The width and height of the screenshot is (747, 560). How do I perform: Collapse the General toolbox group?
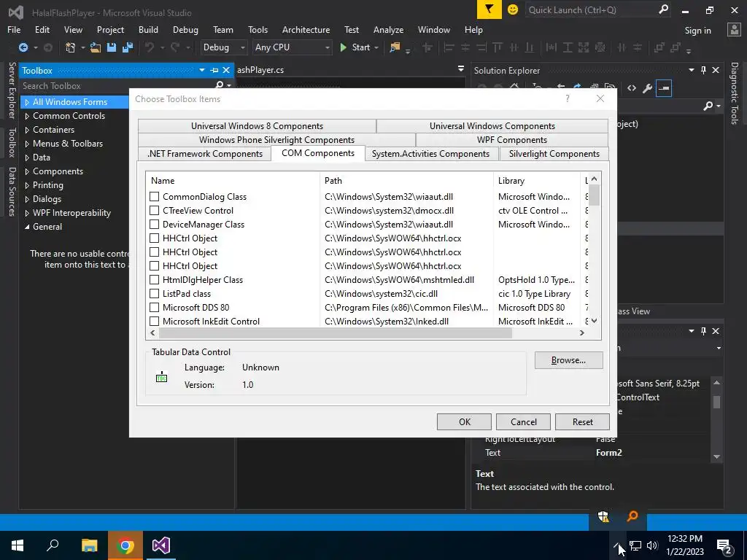[27, 227]
